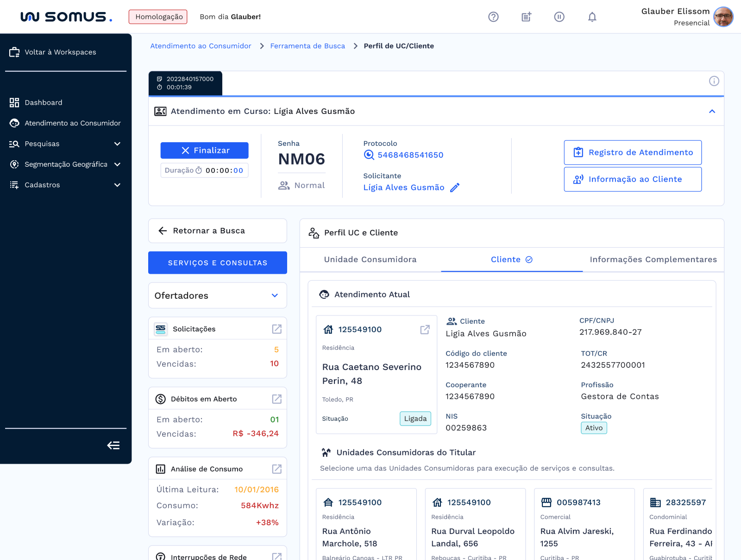This screenshot has height=560, width=741.
Task: Collapse the Atendimento em Curso section
Action: (x=712, y=111)
